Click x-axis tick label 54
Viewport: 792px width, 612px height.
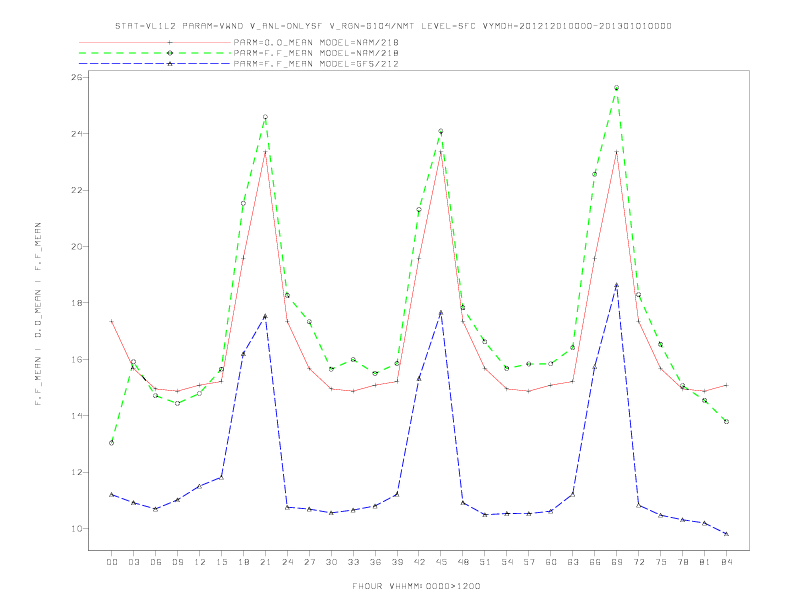coord(507,562)
